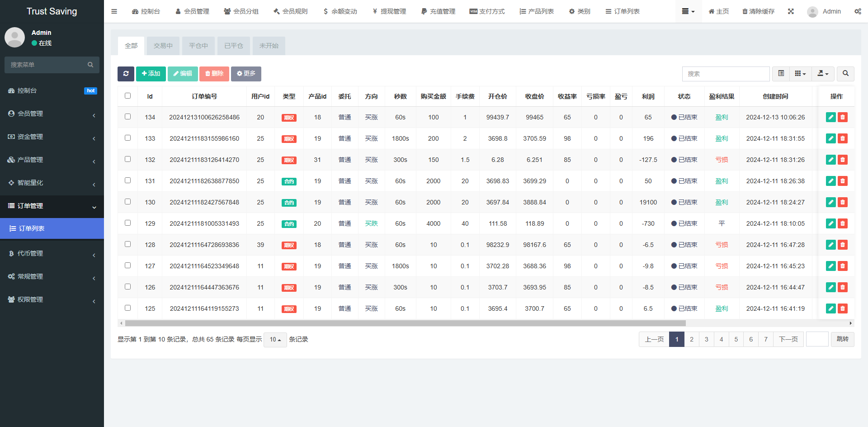Switch to the 已平仓 tab

[x=234, y=46]
